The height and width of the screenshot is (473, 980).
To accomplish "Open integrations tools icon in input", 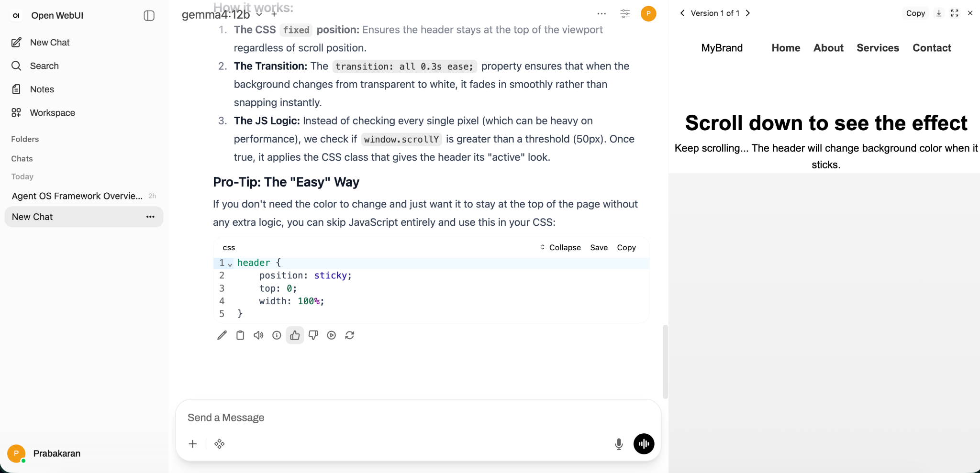I will (x=220, y=444).
